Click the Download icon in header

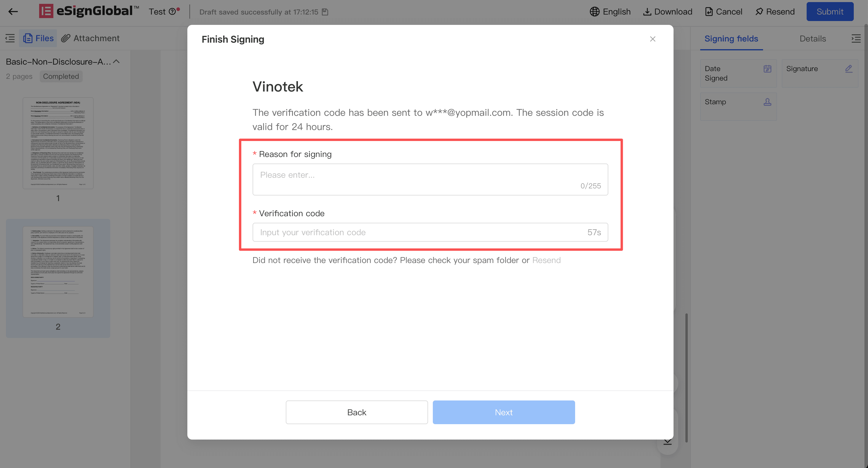[647, 12]
